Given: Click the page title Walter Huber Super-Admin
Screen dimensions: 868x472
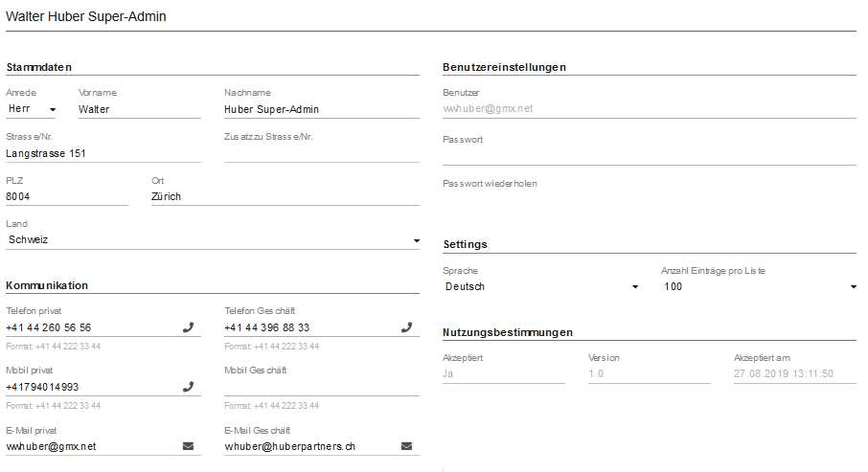Looking at the screenshot, I should point(86,16).
